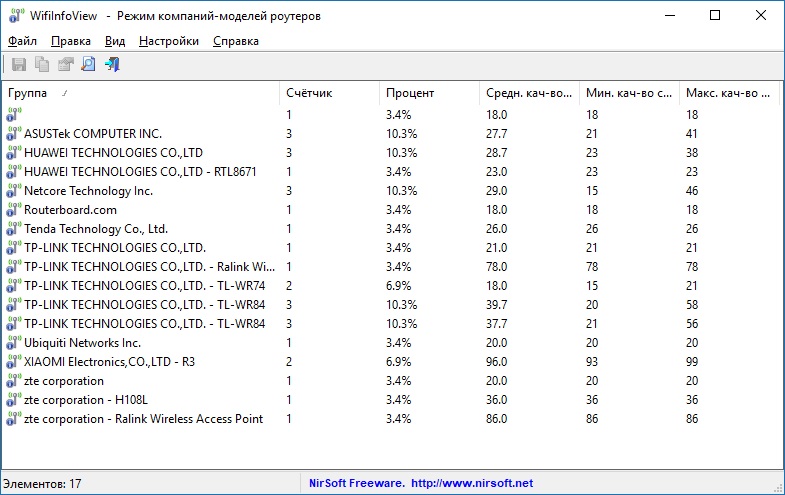Screen dimensions: 785x495
Task: Select the ASUSTek COMPUTER INC. row
Action: (x=392, y=134)
